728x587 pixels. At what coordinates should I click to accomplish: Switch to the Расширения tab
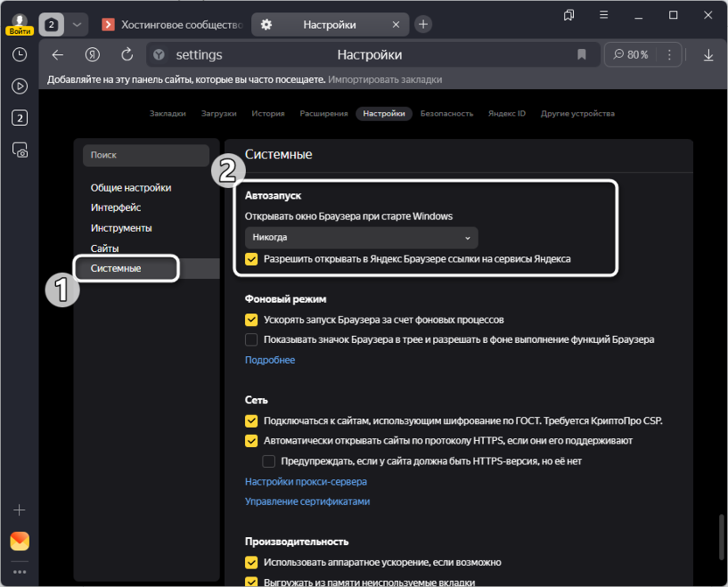coord(324,114)
